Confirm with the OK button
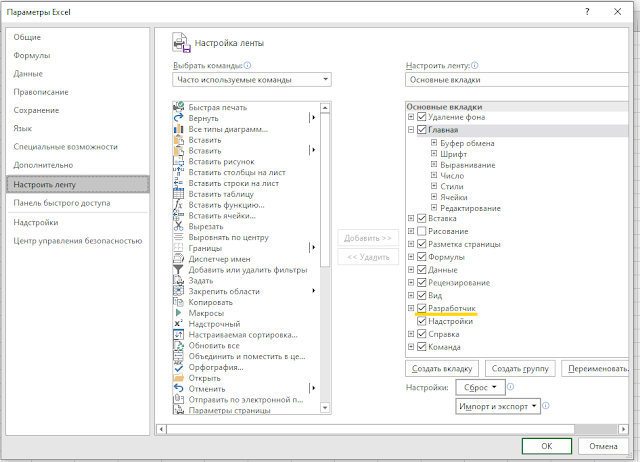Viewport: 640px width, 462px height. tap(547, 446)
